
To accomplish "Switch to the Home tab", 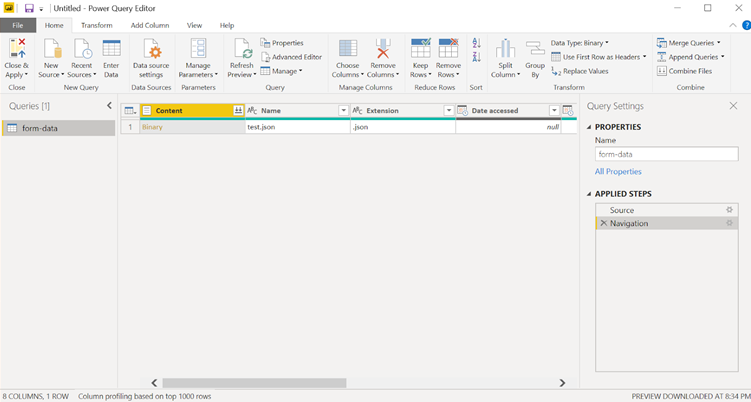I will (x=54, y=25).
